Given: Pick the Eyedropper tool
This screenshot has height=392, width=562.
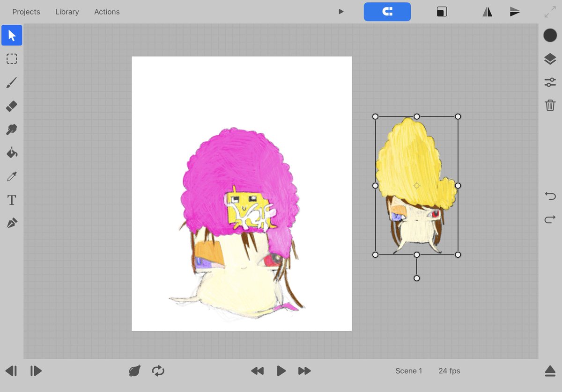Looking at the screenshot, I should [12, 176].
